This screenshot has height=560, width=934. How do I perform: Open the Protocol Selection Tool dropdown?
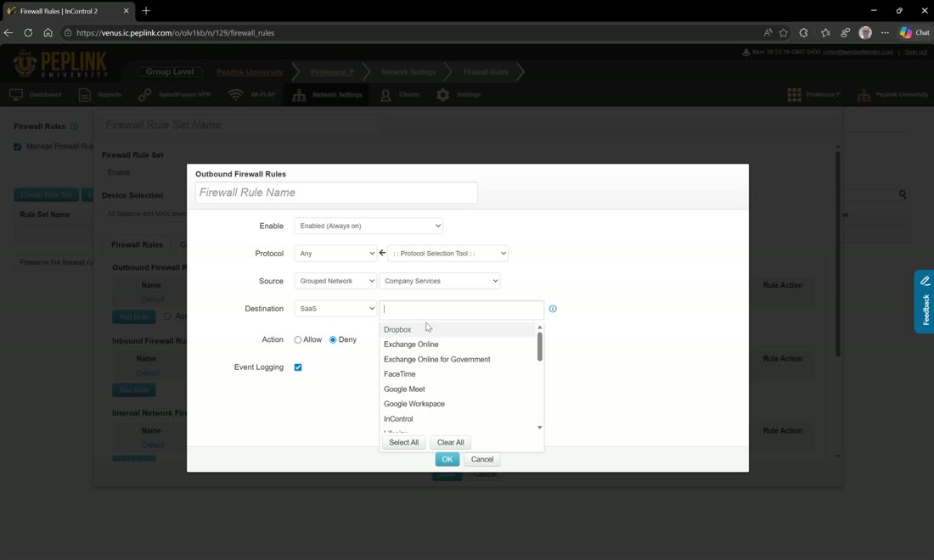coord(447,253)
